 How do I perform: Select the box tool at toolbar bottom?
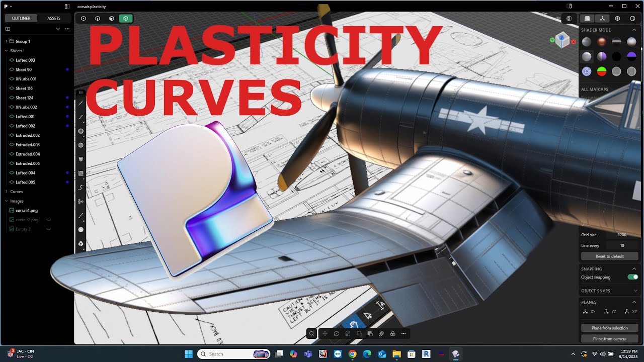[x=81, y=243]
